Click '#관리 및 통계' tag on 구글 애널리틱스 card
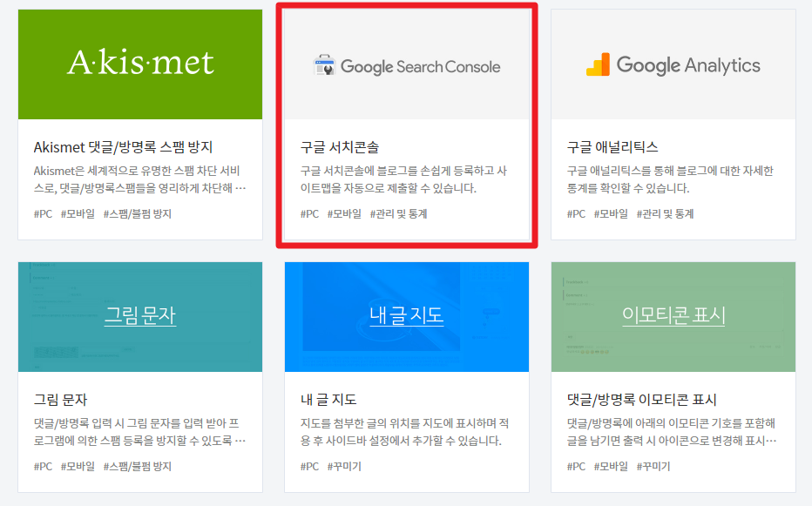 tap(665, 214)
